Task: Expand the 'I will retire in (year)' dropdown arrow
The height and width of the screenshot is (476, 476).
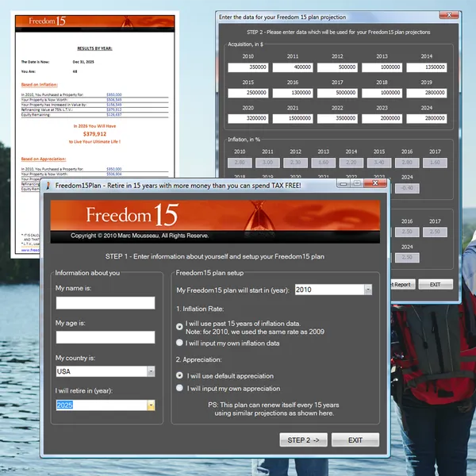Action: pos(151,405)
